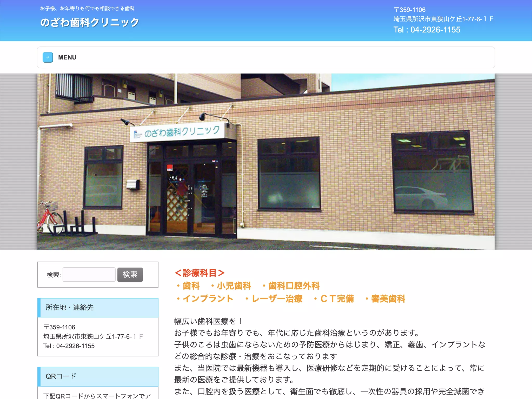Click the 所在地・連絡先 sidebar heading
532x399 pixels.
98,308
